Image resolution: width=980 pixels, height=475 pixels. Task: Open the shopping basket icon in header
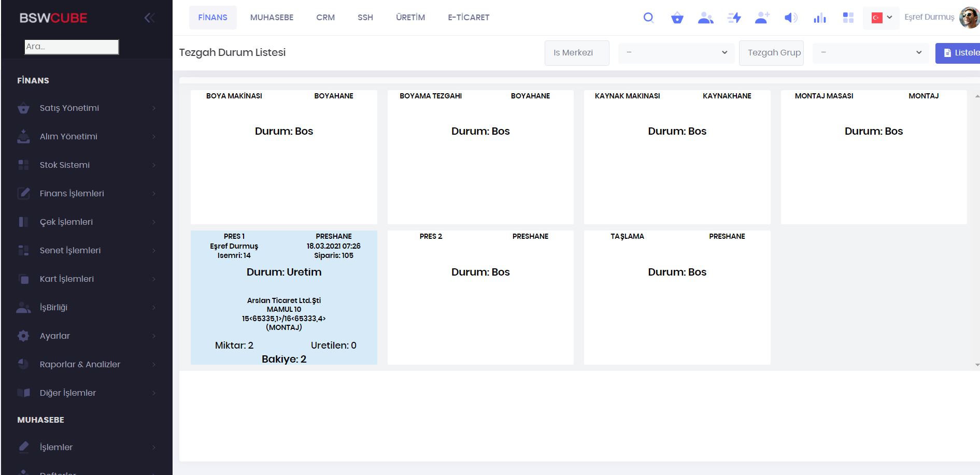(677, 18)
